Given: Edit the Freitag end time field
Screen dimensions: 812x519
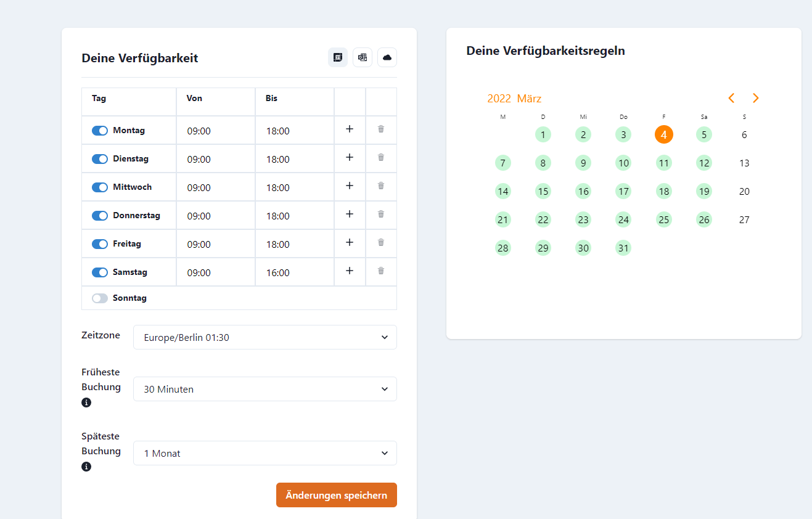Looking at the screenshot, I should tap(295, 244).
